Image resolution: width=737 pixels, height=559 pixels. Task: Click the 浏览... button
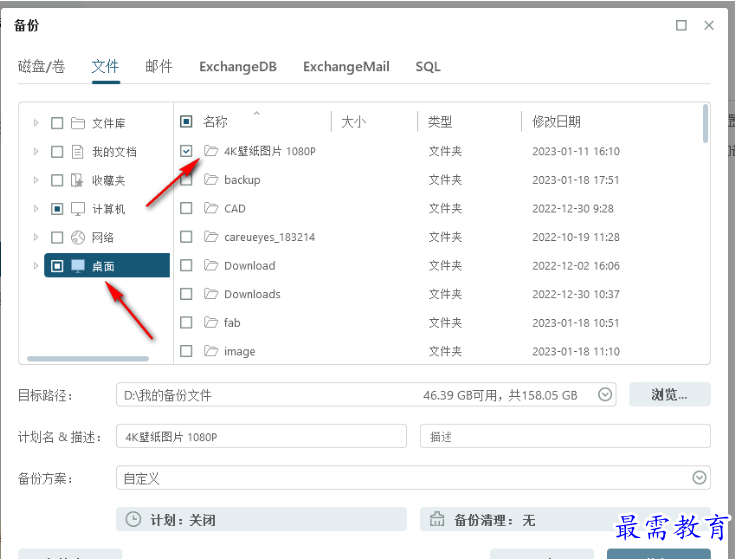(x=670, y=394)
